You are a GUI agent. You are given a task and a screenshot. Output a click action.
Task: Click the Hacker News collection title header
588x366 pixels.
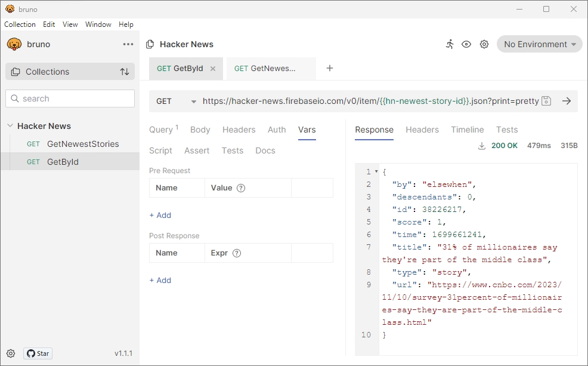tap(187, 44)
